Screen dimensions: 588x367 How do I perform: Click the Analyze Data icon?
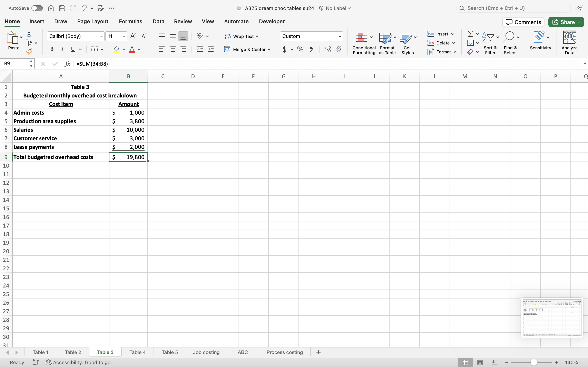[x=569, y=43]
